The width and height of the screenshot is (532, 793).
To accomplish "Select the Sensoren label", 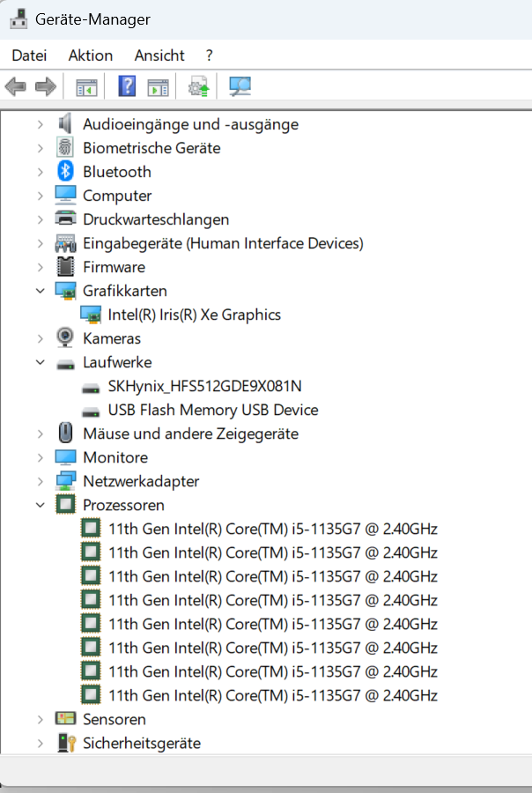I will click(x=115, y=719).
